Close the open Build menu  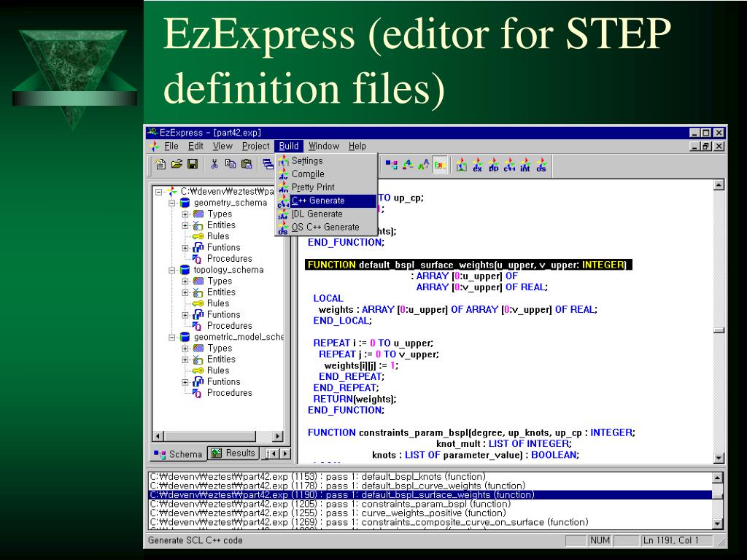click(x=289, y=146)
